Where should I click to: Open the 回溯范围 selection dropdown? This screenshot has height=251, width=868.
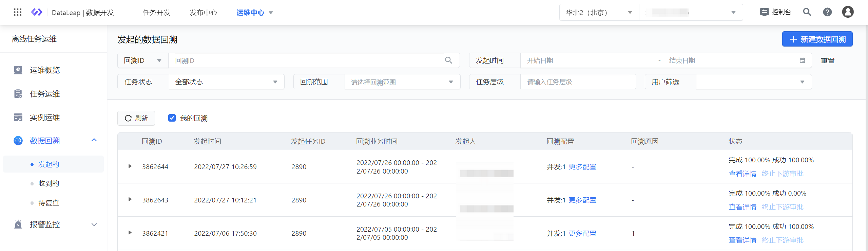click(x=402, y=82)
